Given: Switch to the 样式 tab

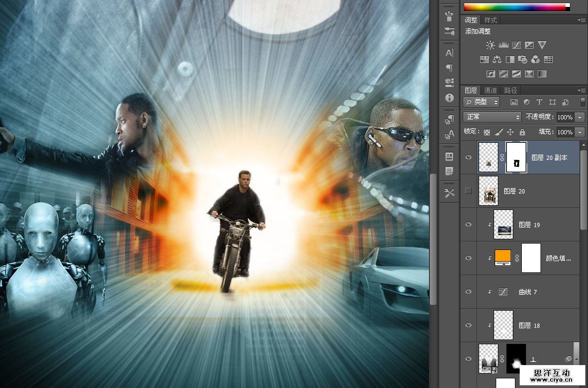Looking at the screenshot, I should pos(490,20).
